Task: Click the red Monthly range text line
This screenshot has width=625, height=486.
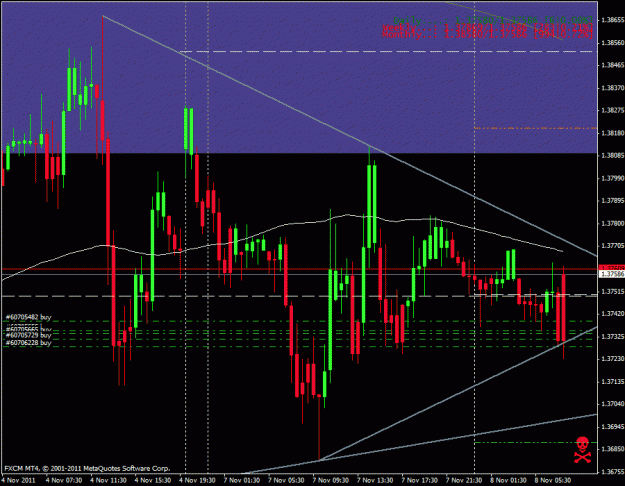Action: click(487, 35)
